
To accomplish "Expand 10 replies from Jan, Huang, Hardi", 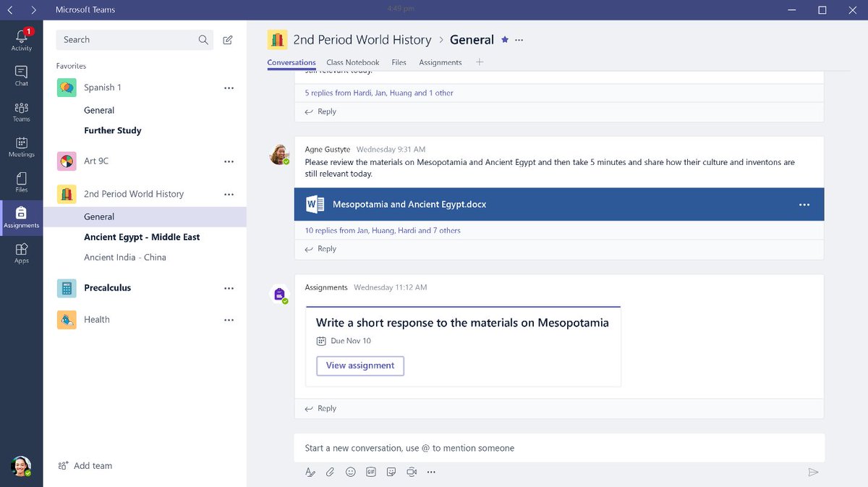I will coord(383,231).
